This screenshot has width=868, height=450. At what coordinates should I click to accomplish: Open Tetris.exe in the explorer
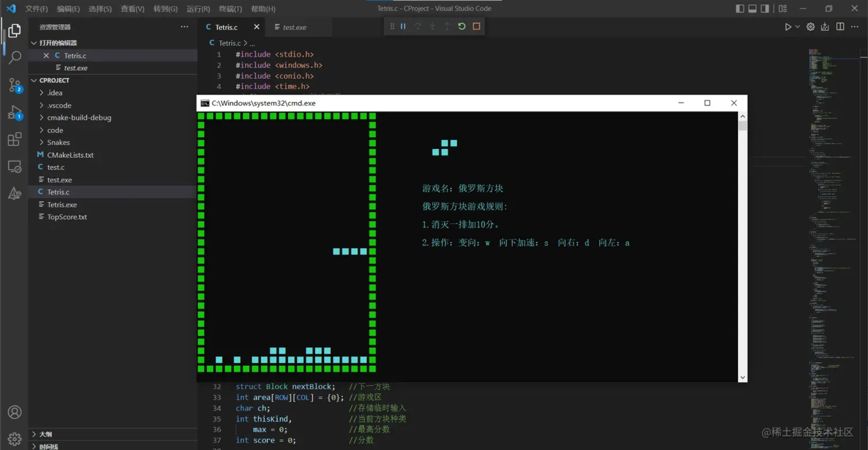[x=113, y=204]
